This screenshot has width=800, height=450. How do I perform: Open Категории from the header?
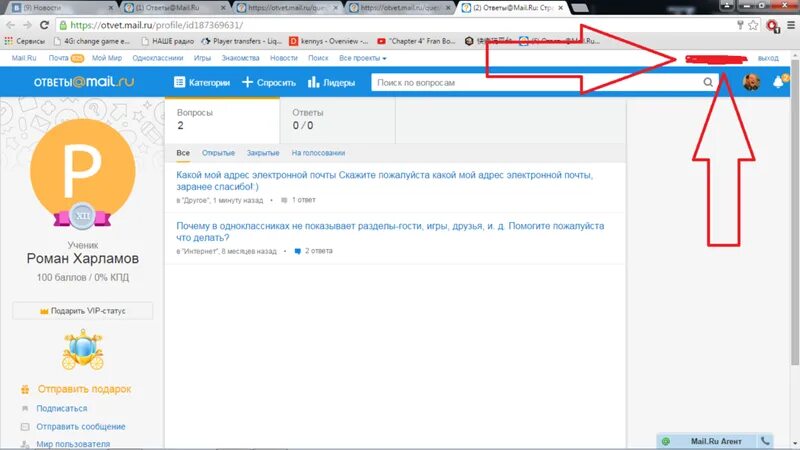202,82
